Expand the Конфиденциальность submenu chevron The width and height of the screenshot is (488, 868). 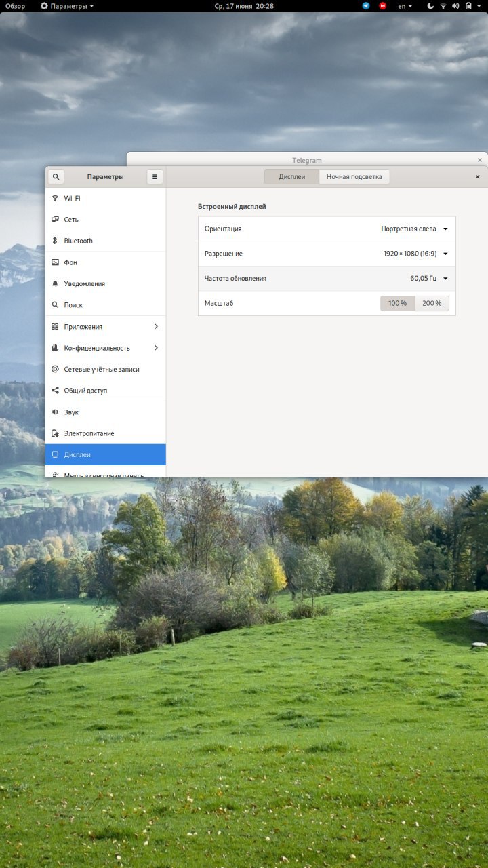tap(156, 348)
